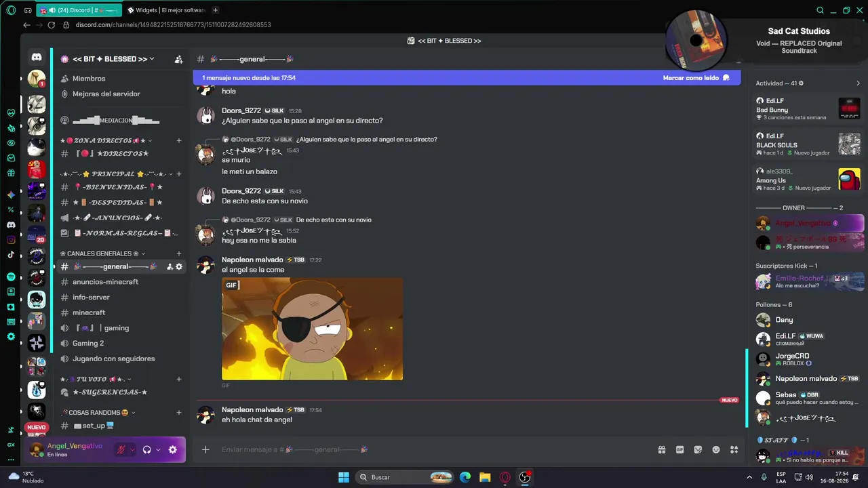Expand the Actividad panel chevron

pyautogui.click(x=858, y=83)
